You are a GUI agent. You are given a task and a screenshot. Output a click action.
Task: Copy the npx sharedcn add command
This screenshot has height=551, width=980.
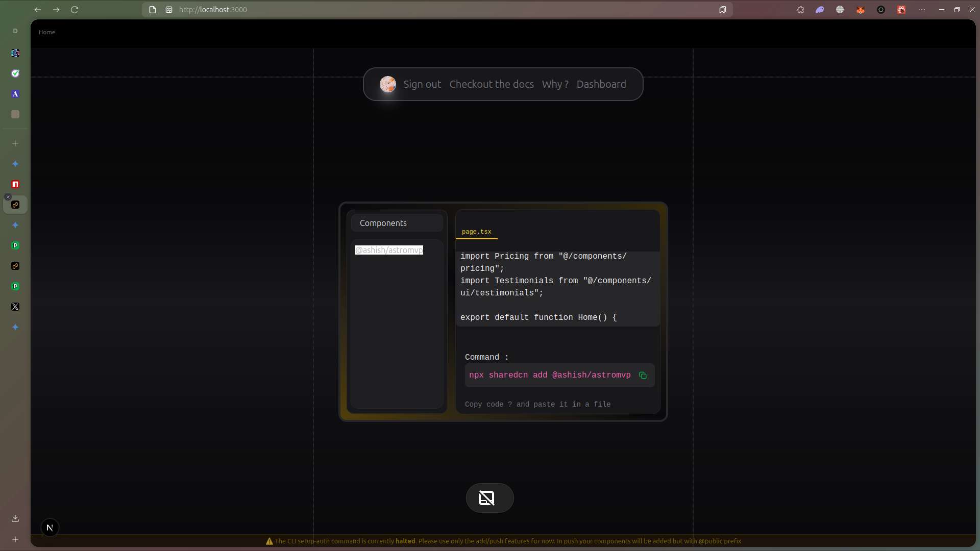(643, 375)
